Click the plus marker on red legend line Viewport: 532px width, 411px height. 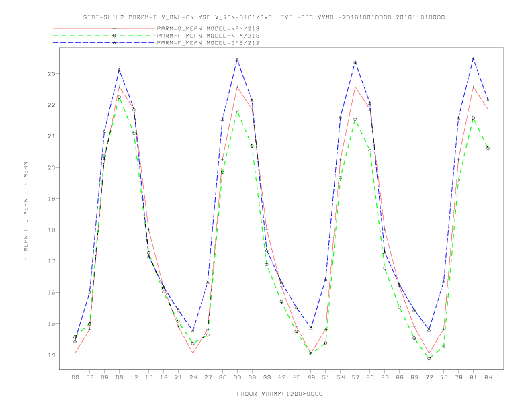[114, 28]
